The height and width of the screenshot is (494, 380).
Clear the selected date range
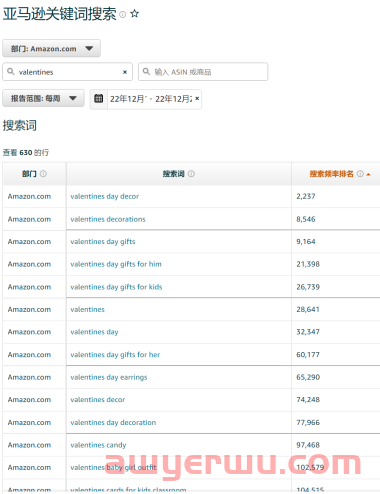tap(197, 99)
